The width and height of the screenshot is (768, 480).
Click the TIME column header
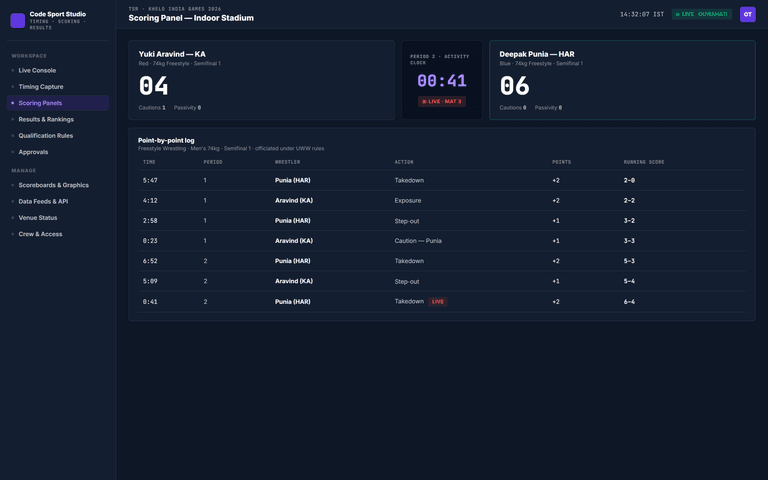149,162
